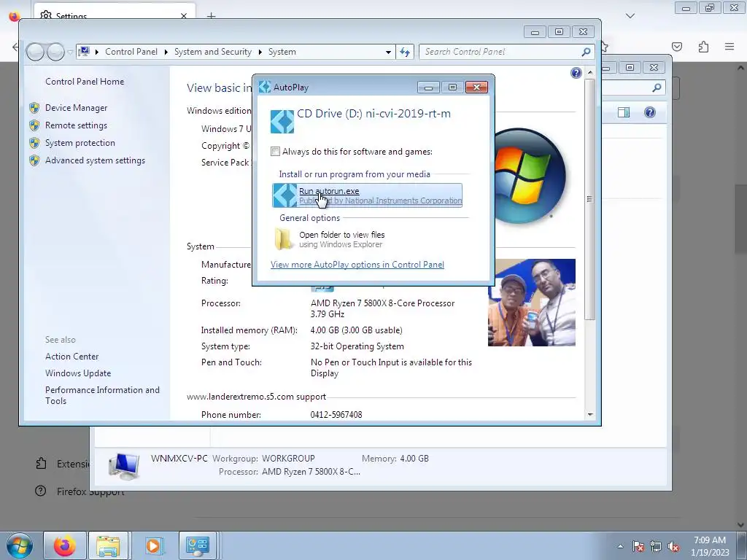The height and width of the screenshot is (560, 747).
Task: Expand the arrow before Control Panel breadcrumb
Action: coord(97,52)
